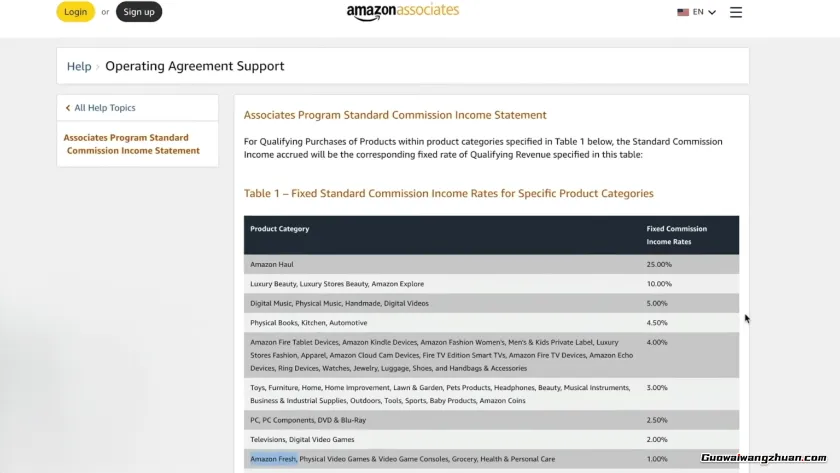This screenshot has height=473, width=840.
Task: Click the Amazon Associates logo
Action: [x=403, y=12]
